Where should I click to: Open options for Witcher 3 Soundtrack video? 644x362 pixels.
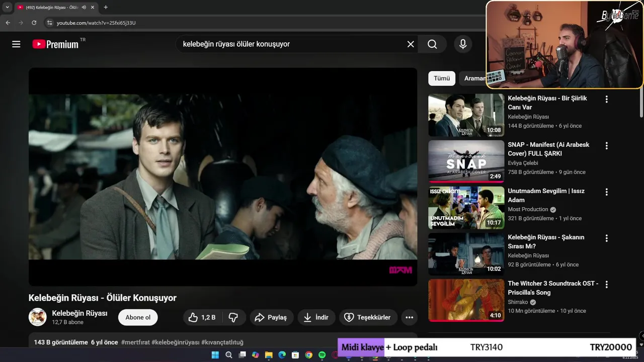[x=606, y=285]
